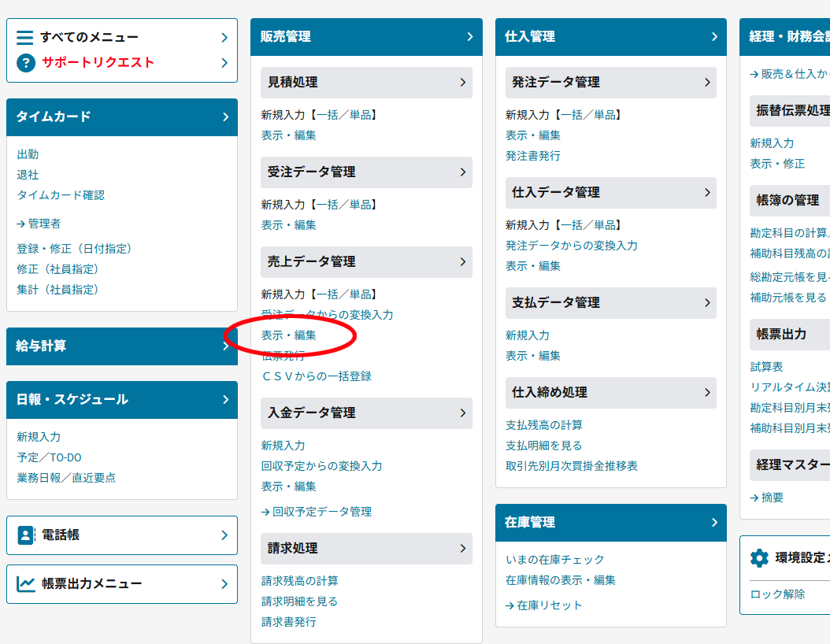The width and height of the screenshot is (830, 644).
Task: Click the question mark icon for サポートリクエスト
Action: click(25, 62)
